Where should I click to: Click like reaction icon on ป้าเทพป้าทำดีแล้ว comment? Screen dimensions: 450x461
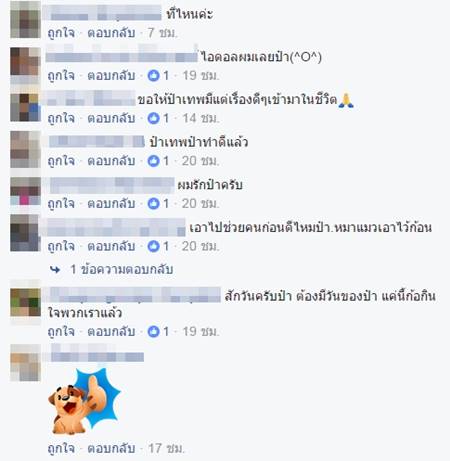153,161
